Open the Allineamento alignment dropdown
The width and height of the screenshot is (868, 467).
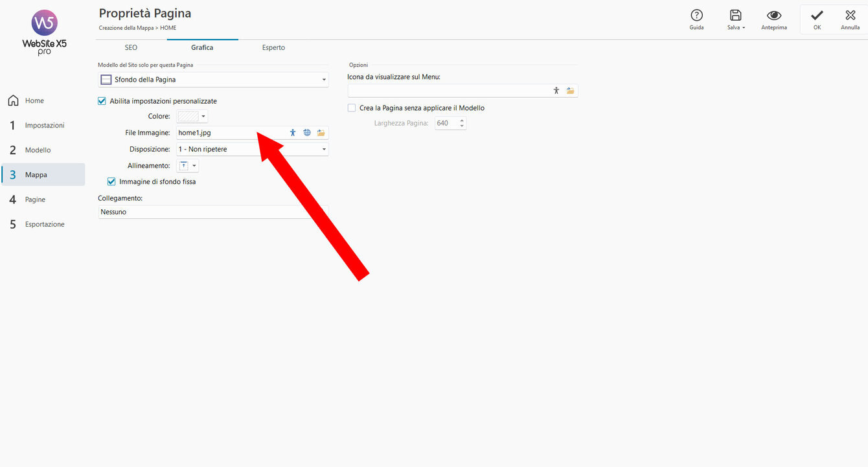click(x=188, y=166)
